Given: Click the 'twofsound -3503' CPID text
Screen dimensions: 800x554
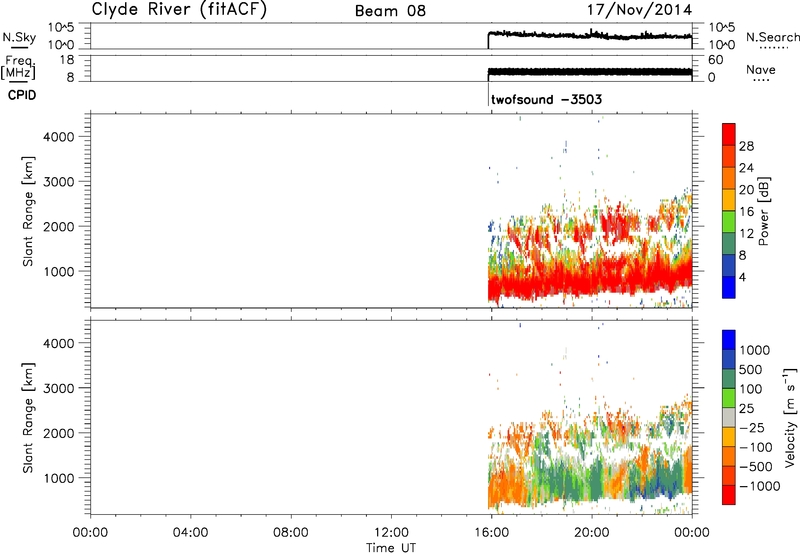Looking at the screenshot, I should [x=546, y=99].
